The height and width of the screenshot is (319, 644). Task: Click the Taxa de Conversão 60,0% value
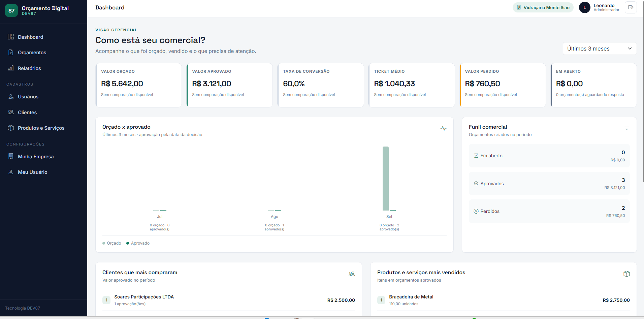point(294,84)
